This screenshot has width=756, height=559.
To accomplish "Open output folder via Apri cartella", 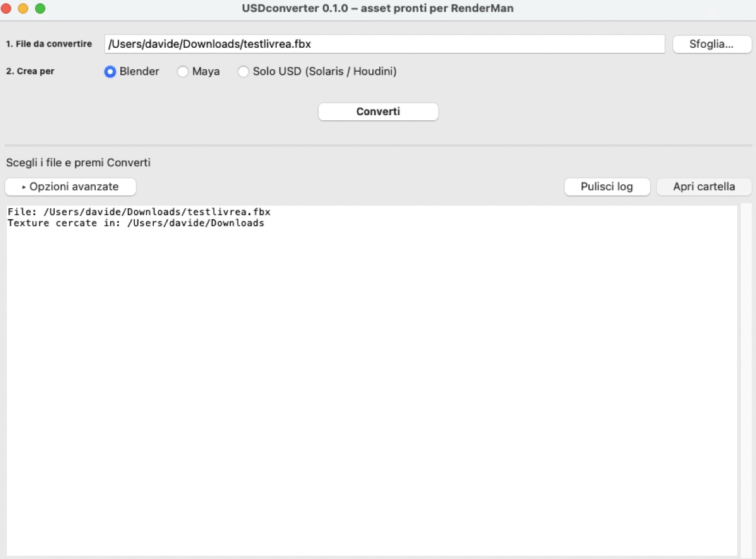I will click(x=704, y=187).
